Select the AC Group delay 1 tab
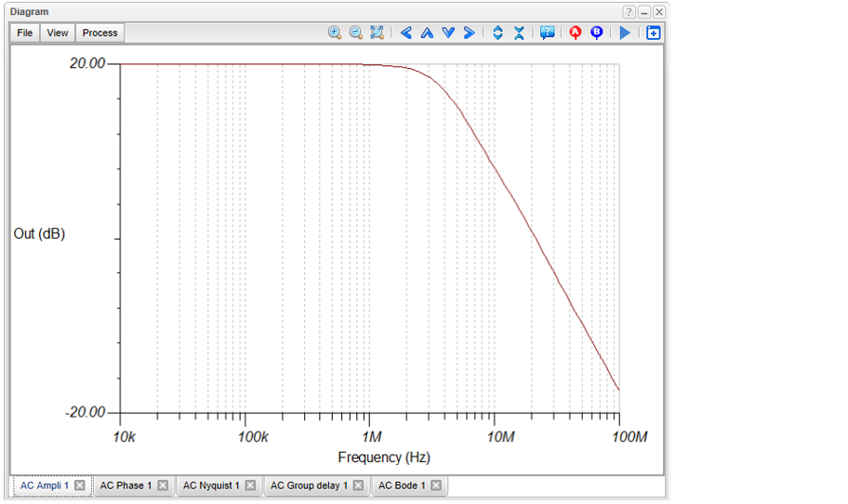848x504 pixels. coord(309,485)
